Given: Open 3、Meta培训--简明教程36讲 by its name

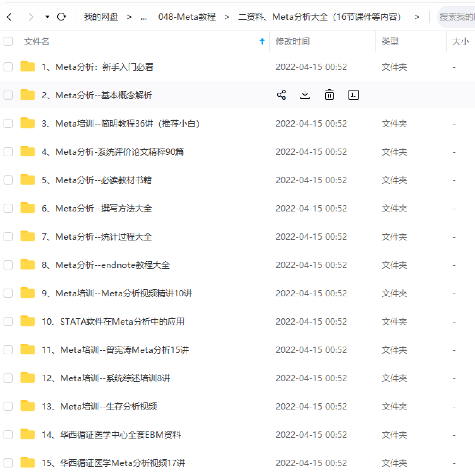Looking at the screenshot, I should click(x=121, y=123).
